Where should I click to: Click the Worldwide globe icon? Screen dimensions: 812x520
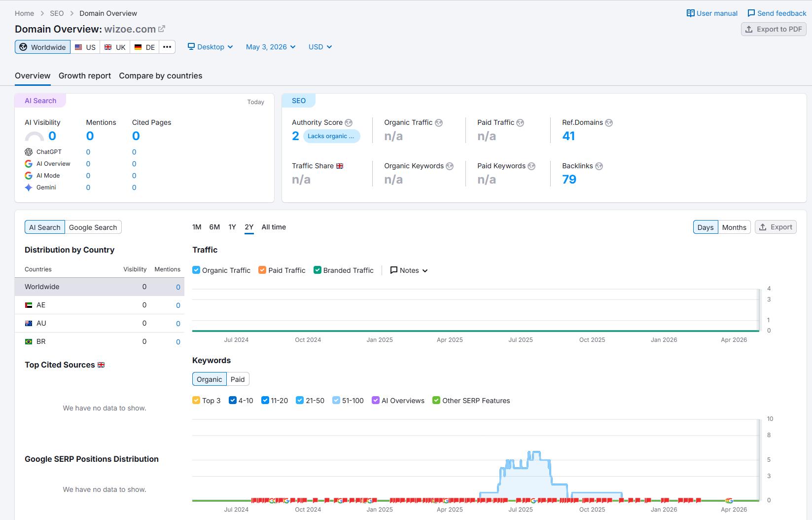click(23, 47)
